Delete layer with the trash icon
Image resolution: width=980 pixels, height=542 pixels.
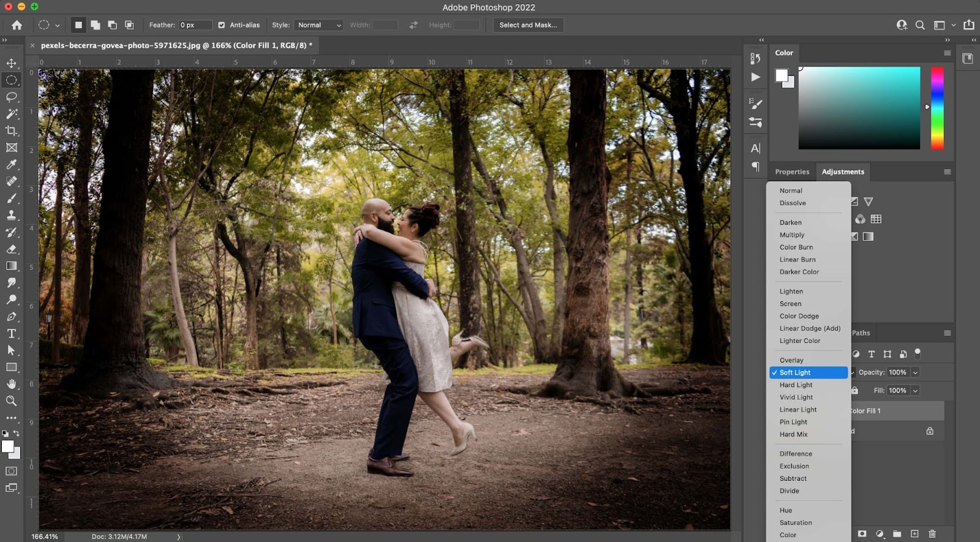932,534
